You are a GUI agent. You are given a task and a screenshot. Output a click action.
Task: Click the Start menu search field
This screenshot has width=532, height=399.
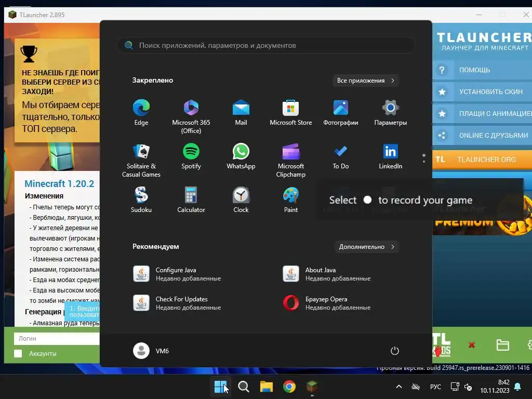[x=266, y=45]
